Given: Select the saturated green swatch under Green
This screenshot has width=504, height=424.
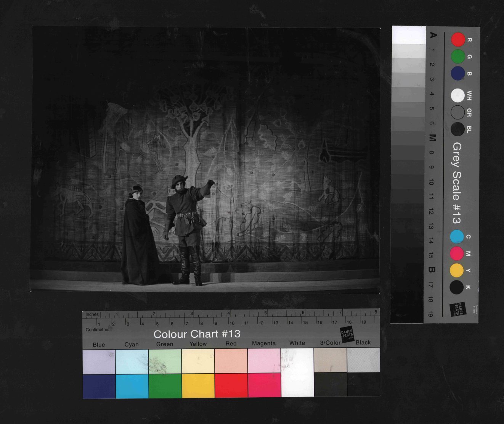Looking at the screenshot, I should (x=165, y=385).
